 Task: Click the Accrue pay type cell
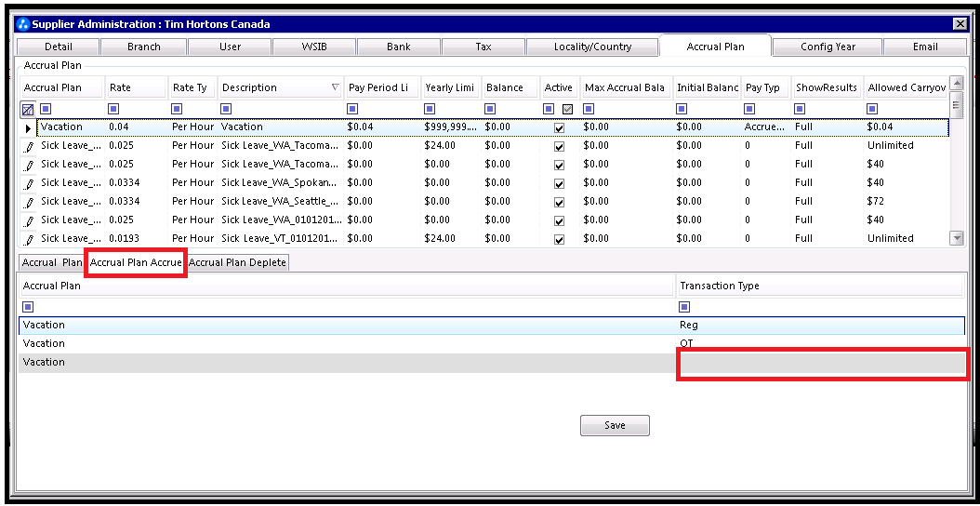[x=765, y=127]
